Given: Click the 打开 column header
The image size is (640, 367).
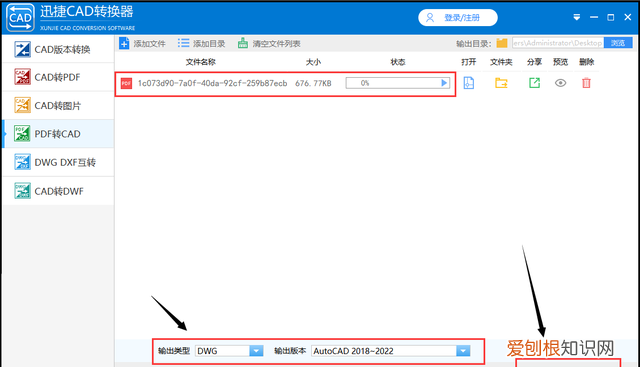Looking at the screenshot, I should click(x=469, y=62).
